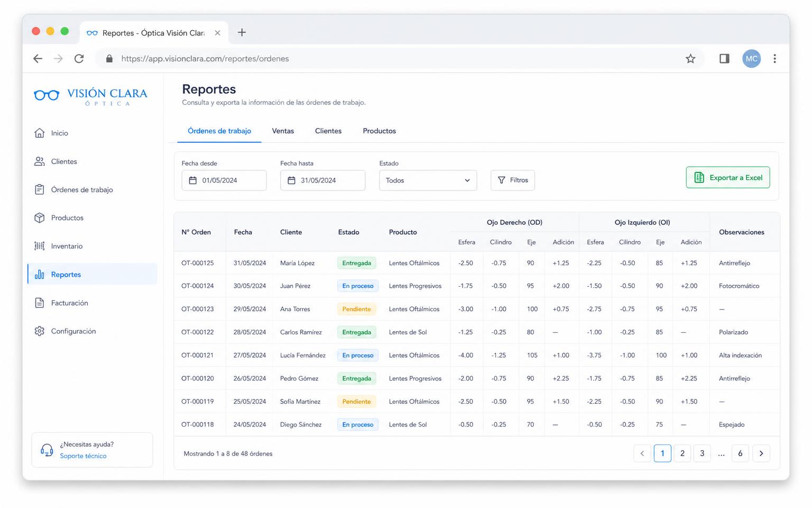812x508 pixels.
Task: Switch to the Ventas tab
Action: pos(283,131)
